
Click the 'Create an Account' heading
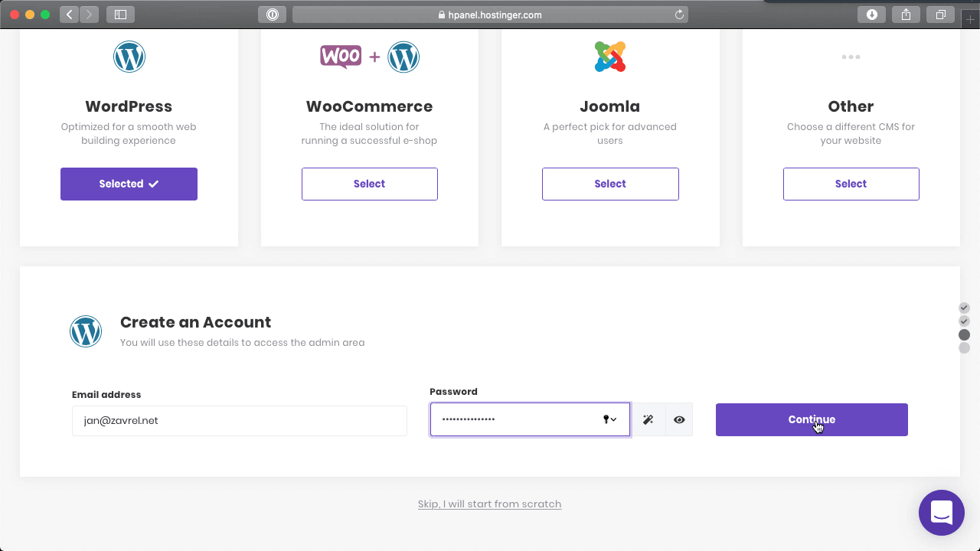pos(196,322)
